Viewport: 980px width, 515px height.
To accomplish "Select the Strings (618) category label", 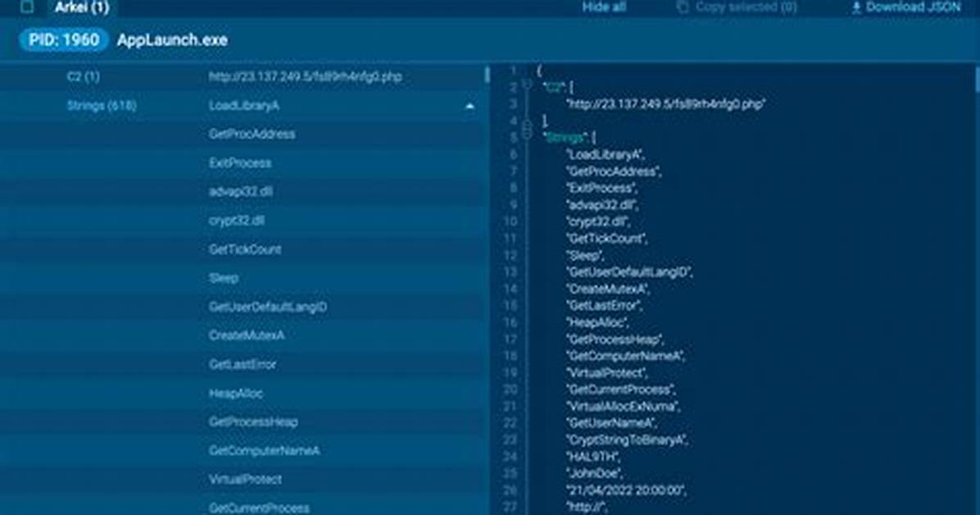I will pyautogui.click(x=102, y=105).
